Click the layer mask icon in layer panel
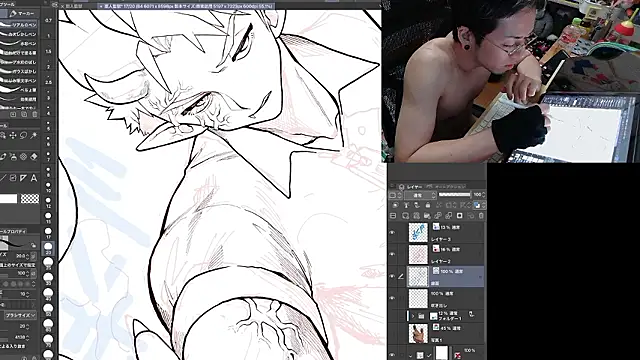640x360 pixels. click(460, 216)
